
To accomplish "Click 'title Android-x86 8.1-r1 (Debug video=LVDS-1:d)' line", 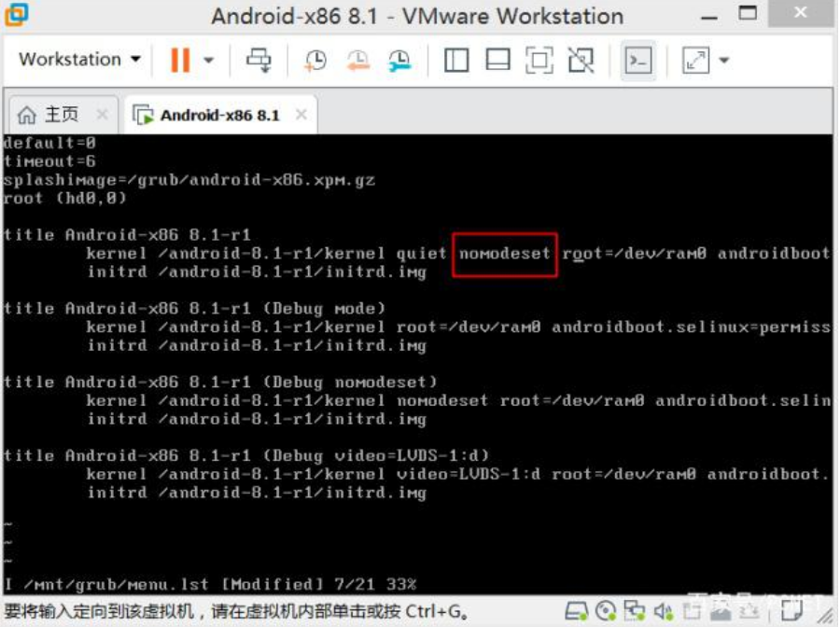I will coord(246,455).
